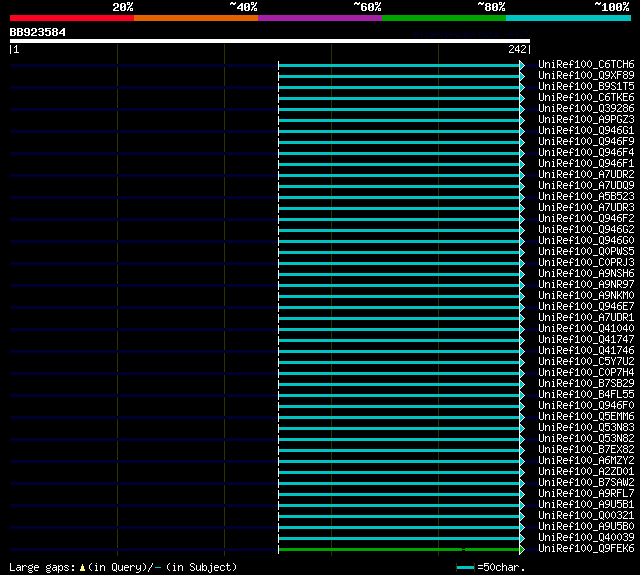Click the UniRef100_Q53N82 label
The height and width of the screenshot is (575, 640).
click(x=586, y=439)
